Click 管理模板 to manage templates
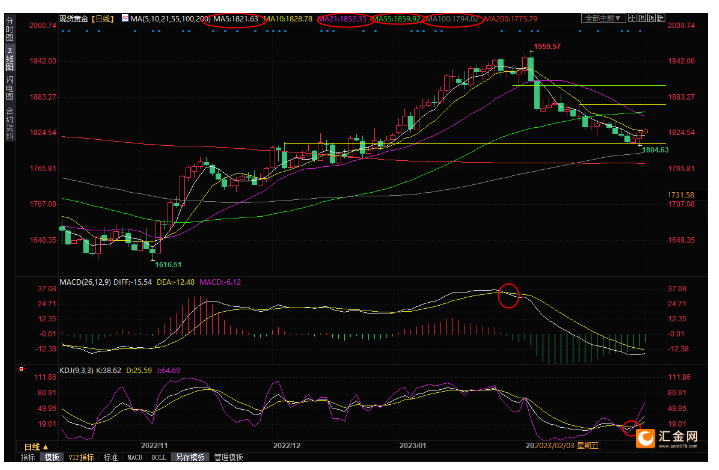The width and height of the screenshot is (719, 470). click(x=228, y=458)
